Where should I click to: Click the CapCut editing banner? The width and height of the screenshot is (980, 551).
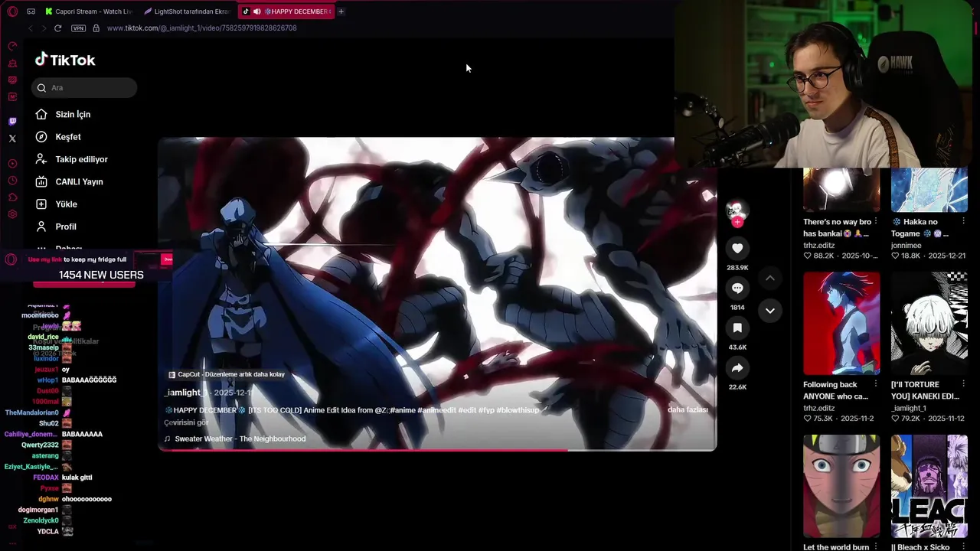[x=227, y=374]
